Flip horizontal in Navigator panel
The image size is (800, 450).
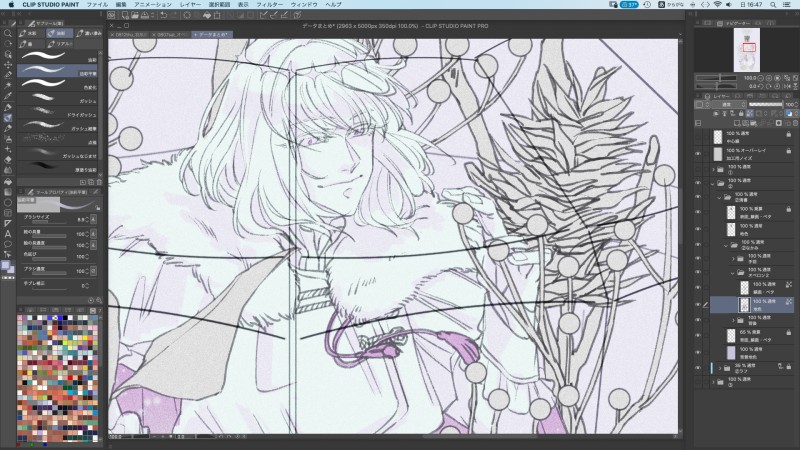click(787, 87)
